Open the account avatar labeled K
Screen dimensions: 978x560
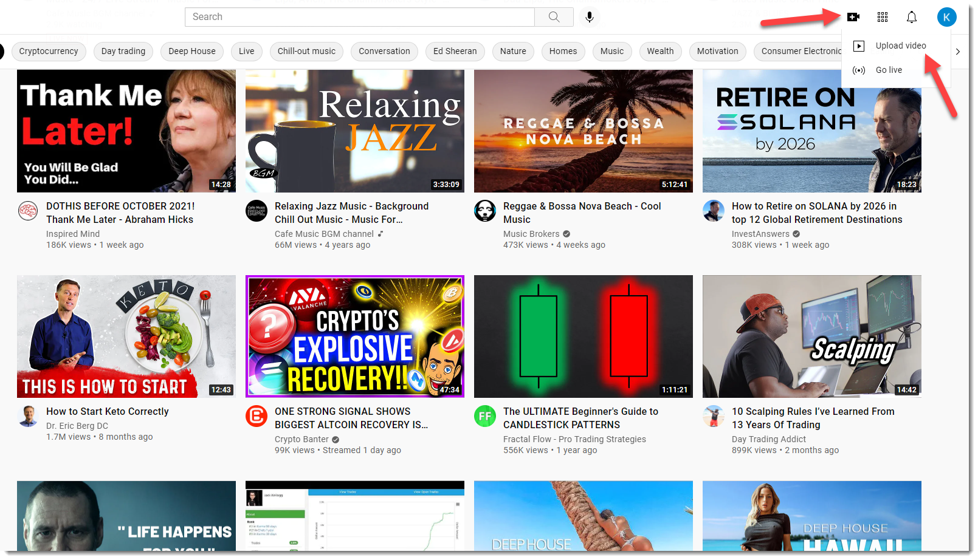tap(946, 17)
